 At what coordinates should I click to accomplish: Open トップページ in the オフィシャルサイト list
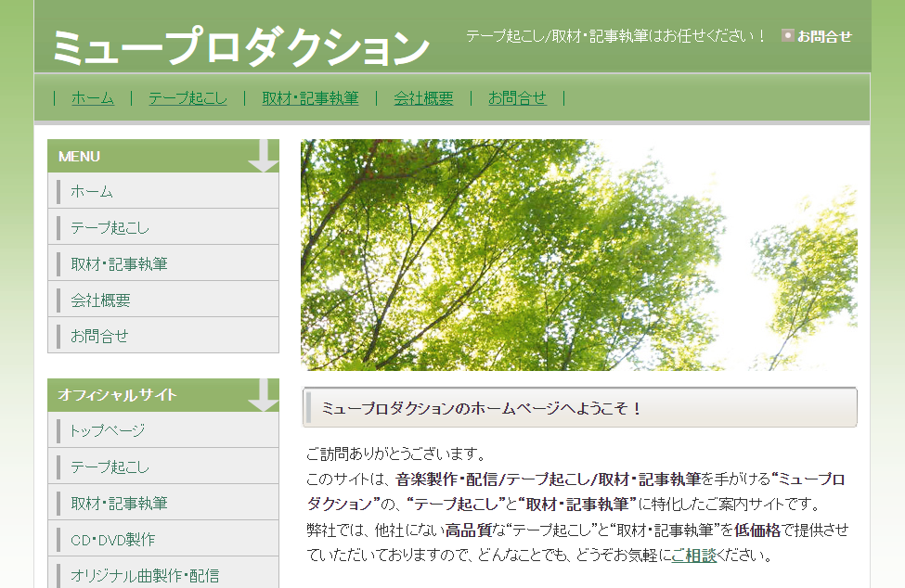108,431
